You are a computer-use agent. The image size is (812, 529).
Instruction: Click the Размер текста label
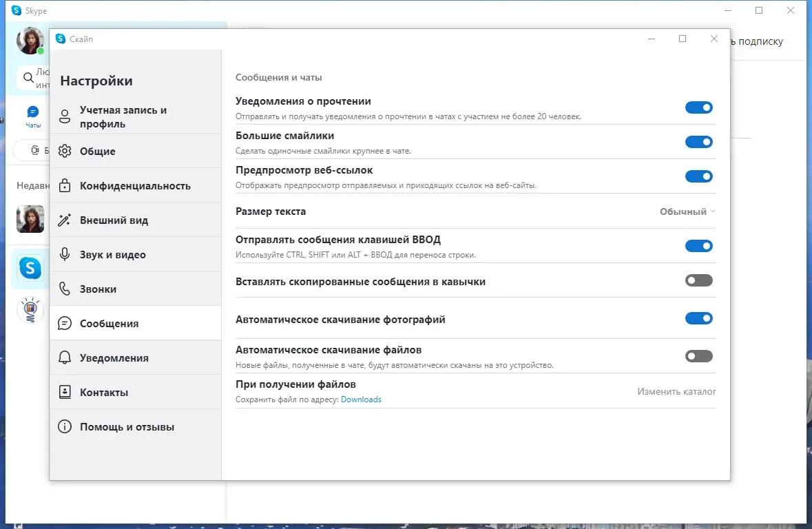pos(270,211)
